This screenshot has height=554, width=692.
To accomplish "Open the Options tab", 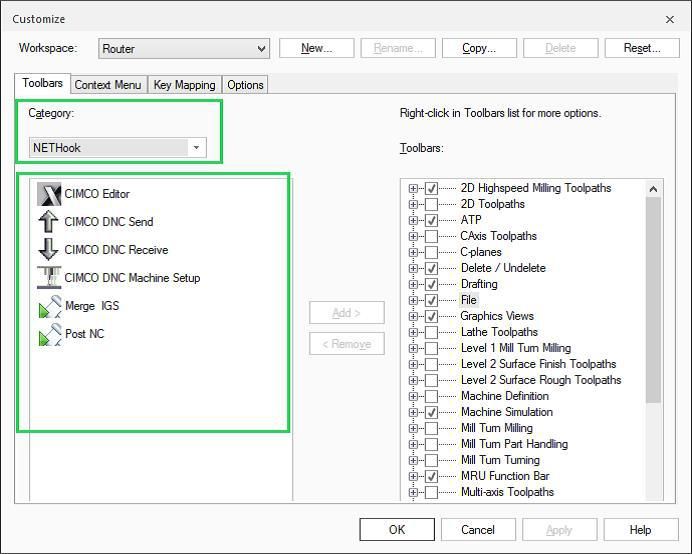I will pos(245,85).
